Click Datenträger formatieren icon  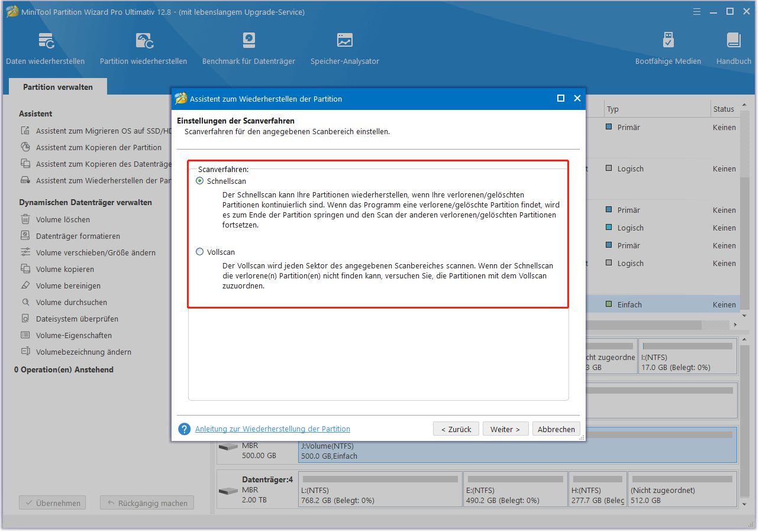tap(25, 236)
